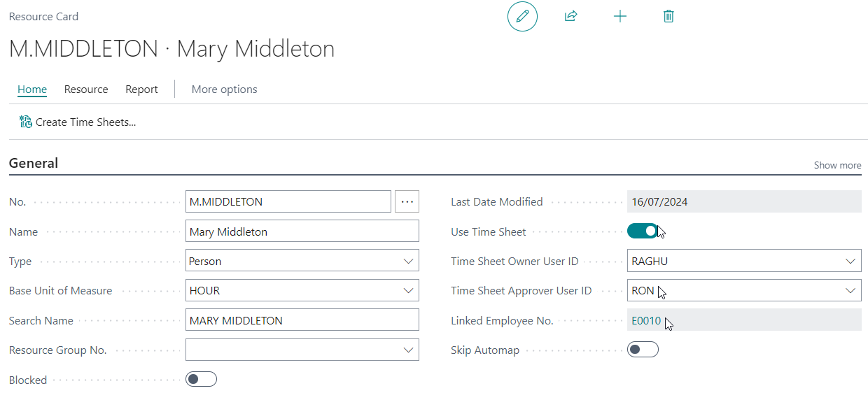
Task: Disable the Use Time Sheet toggle
Action: (x=643, y=231)
